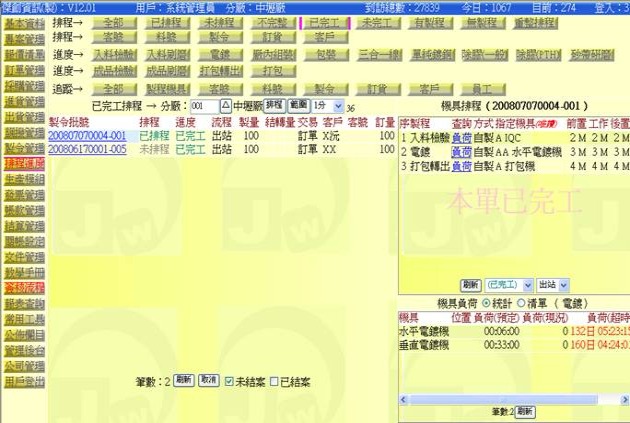Click the 打包轉出 progress button

220,71
